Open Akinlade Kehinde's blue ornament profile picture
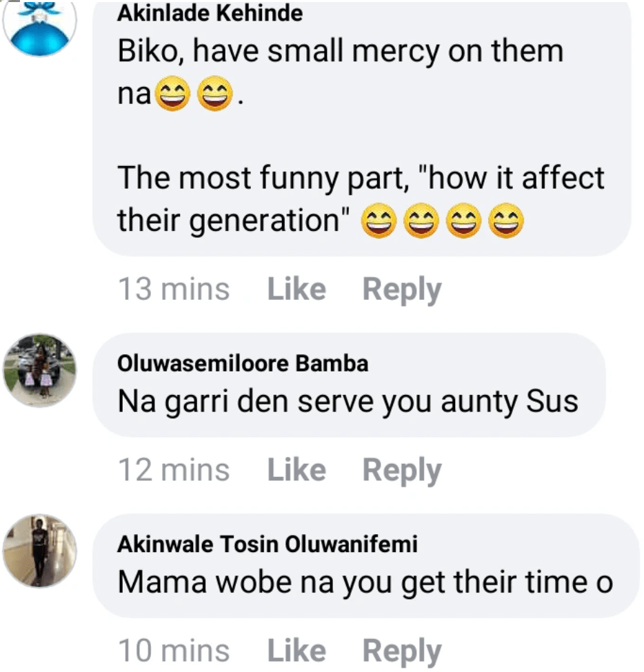 pos(40,26)
